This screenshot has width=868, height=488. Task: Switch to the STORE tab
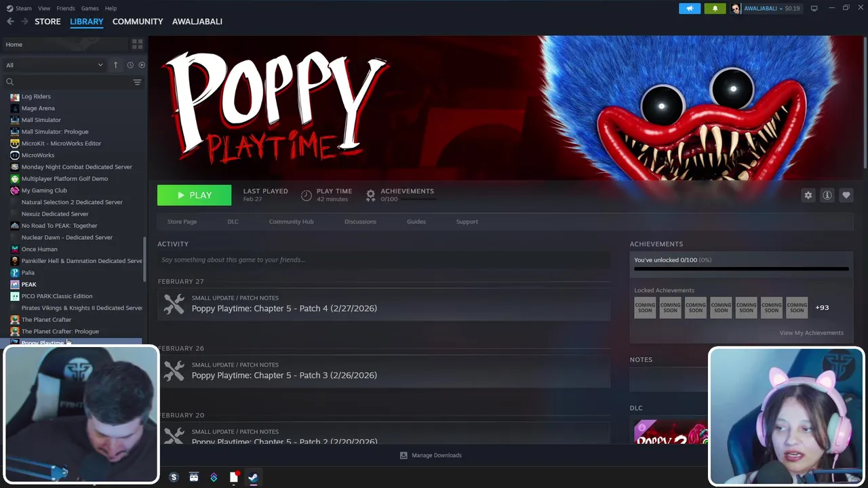(x=47, y=22)
